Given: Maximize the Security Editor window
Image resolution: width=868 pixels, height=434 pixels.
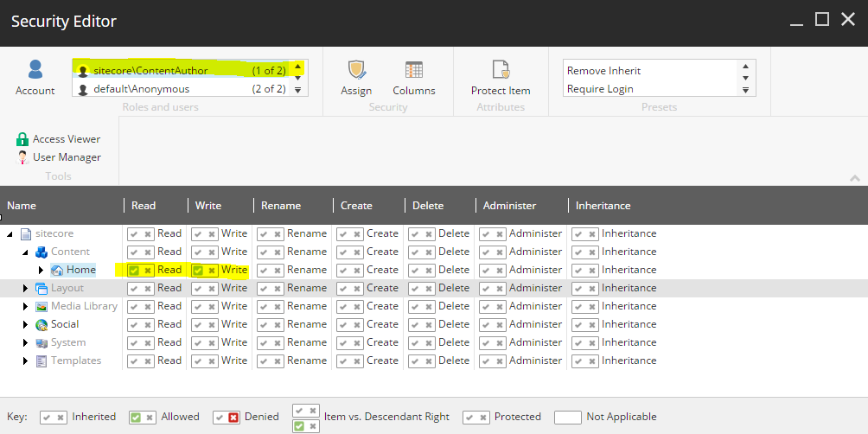Looking at the screenshot, I should click(822, 19).
